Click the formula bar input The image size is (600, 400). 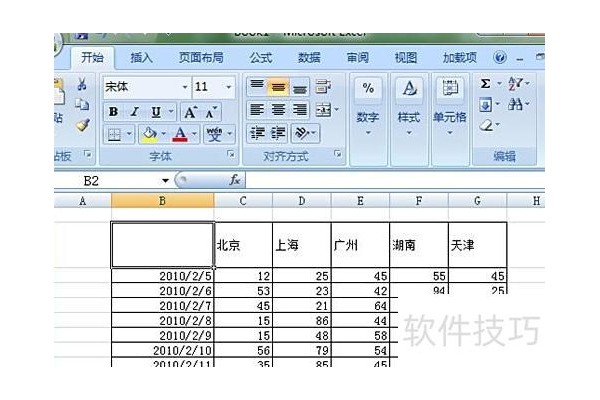[x=395, y=180]
